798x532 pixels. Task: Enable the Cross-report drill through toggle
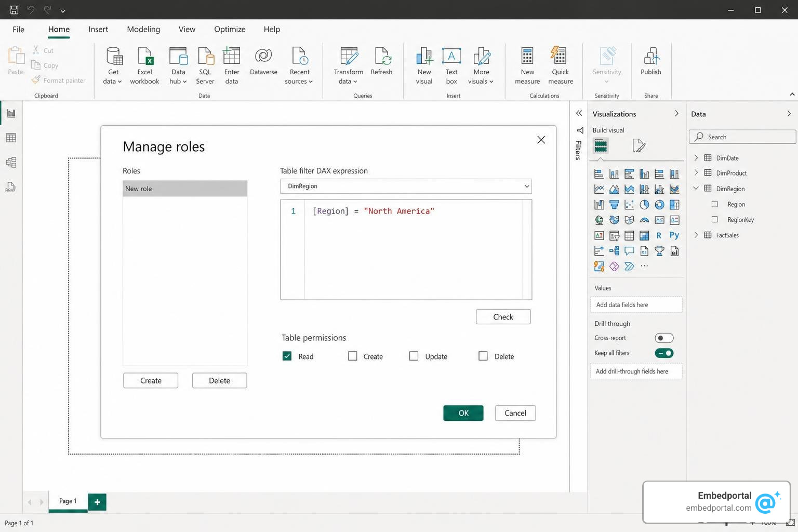pyautogui.click(x=664, y=338)
